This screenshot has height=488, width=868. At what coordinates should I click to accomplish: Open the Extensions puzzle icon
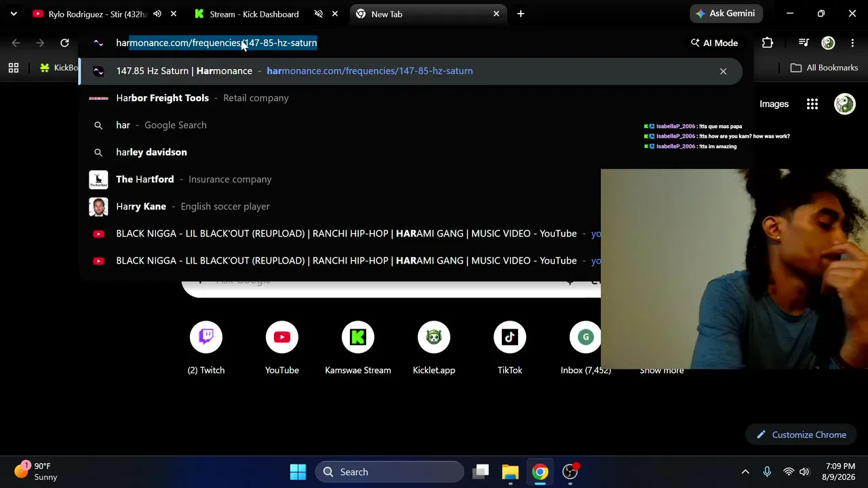point(768,43)
